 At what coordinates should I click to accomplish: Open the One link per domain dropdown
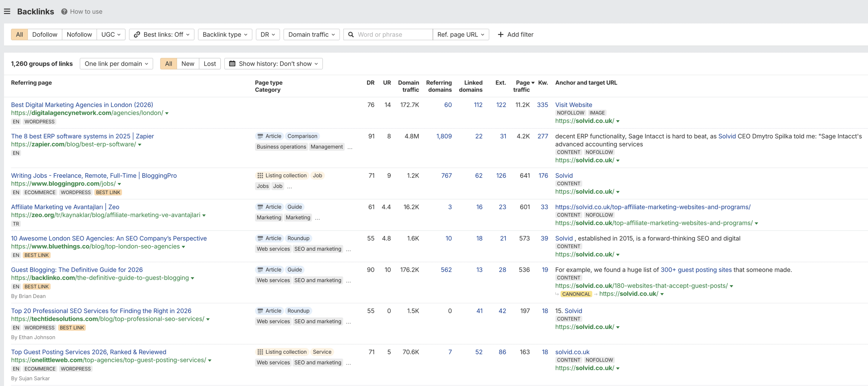(116, 64)
